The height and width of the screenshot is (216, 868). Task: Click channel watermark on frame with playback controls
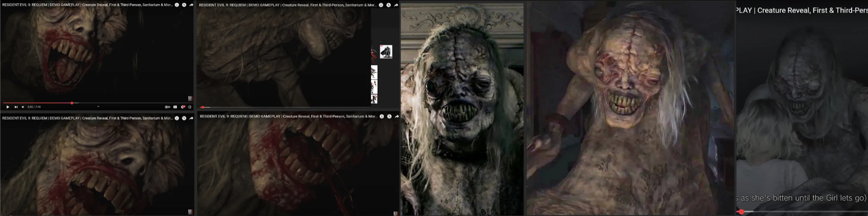click(190, 98)
